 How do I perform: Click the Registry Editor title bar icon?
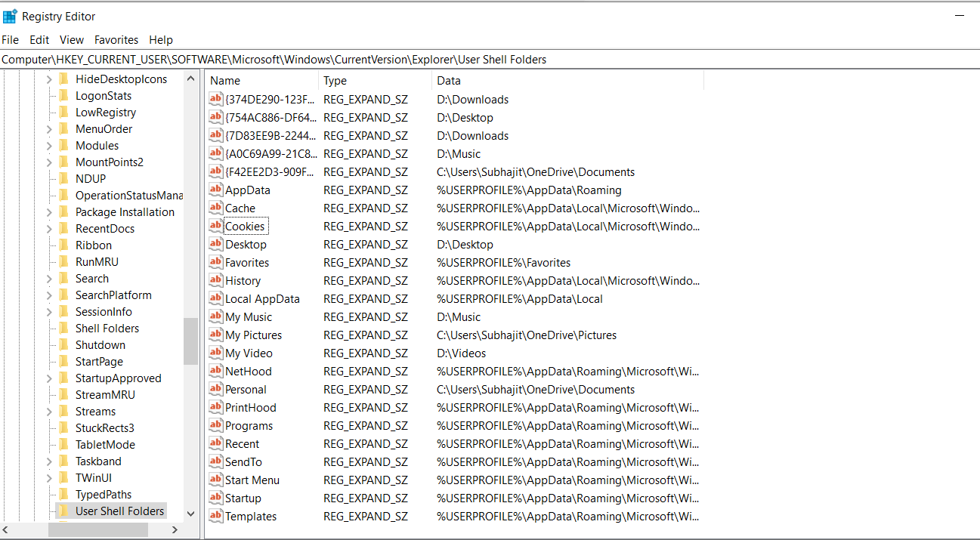pos(10,16)
